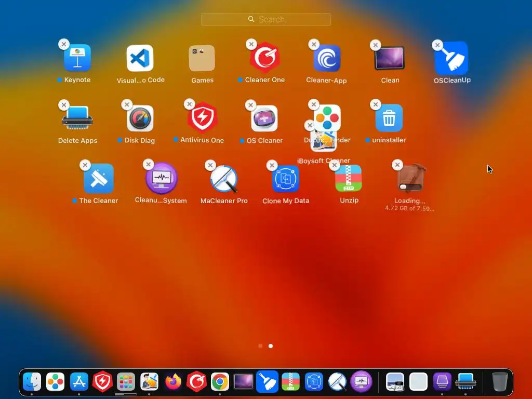532x399 pixels.
Task: Open the uninstaller app
Action: coord(389,118)
